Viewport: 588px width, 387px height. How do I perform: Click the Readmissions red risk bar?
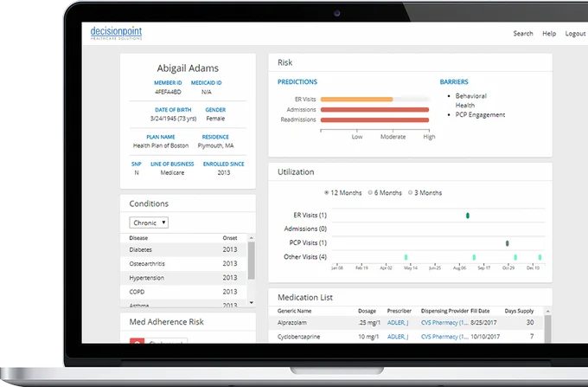point(374,119)
